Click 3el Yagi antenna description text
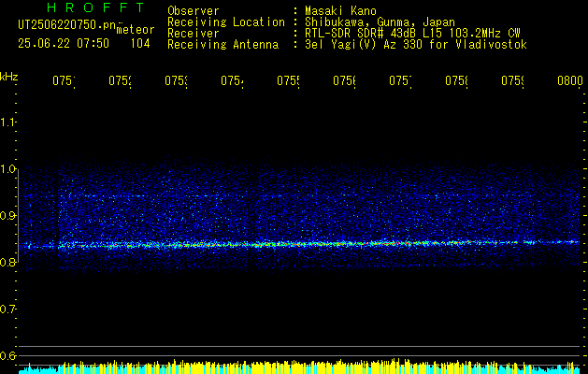 (416, 45)
